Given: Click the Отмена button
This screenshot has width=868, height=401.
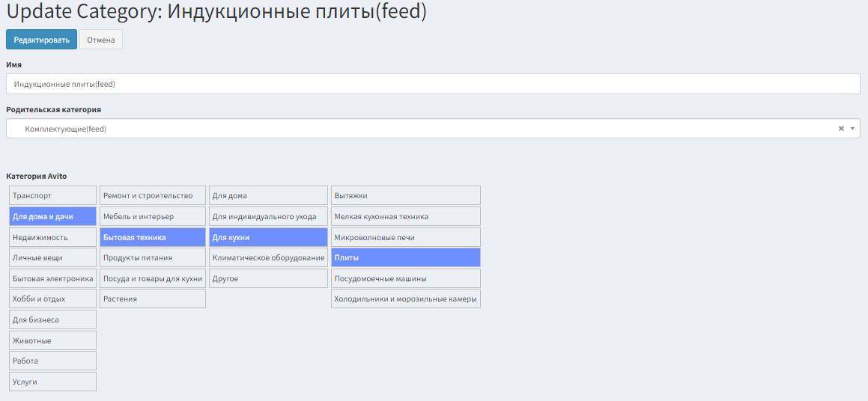Looking at the screenshot, I should 101,40.
